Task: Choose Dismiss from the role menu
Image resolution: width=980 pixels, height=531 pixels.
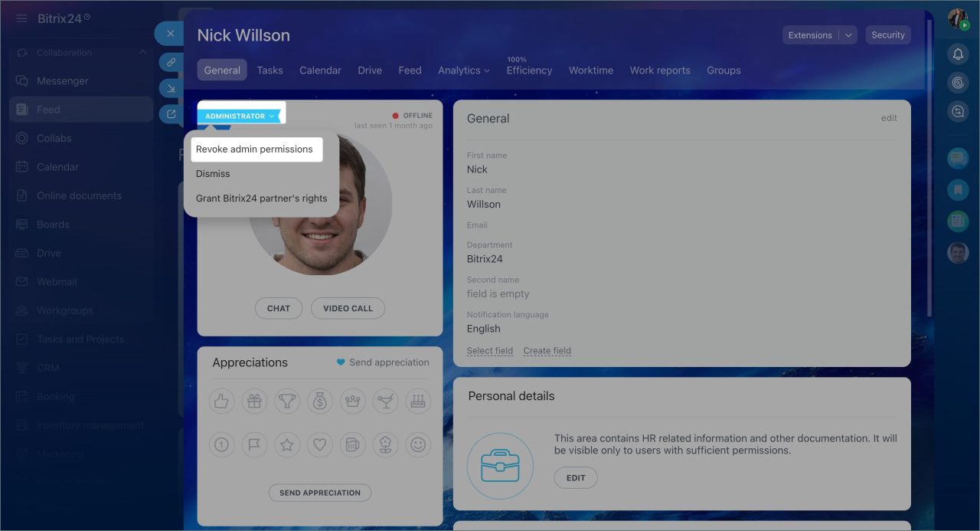Action: coord(213,174)
